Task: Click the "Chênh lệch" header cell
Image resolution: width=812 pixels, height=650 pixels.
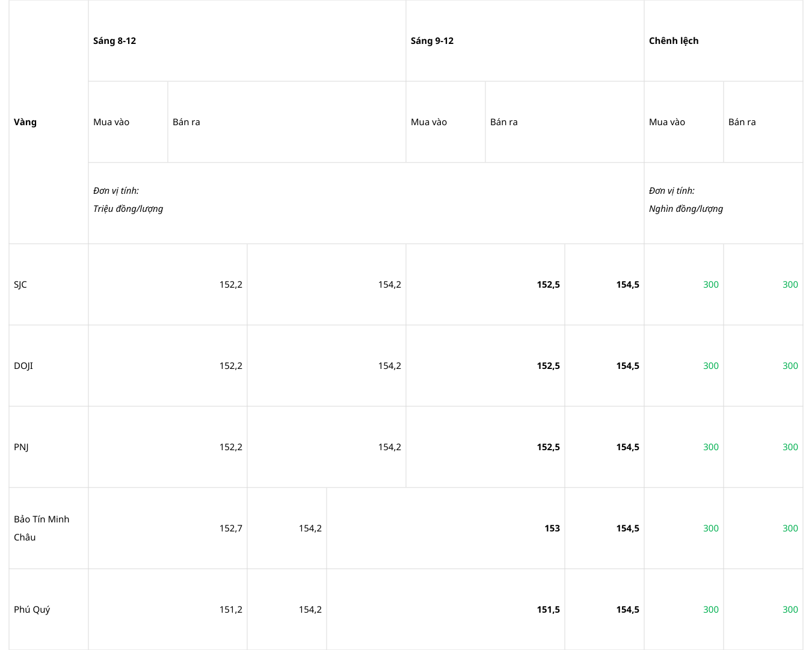Action: (x=674, y=41)
